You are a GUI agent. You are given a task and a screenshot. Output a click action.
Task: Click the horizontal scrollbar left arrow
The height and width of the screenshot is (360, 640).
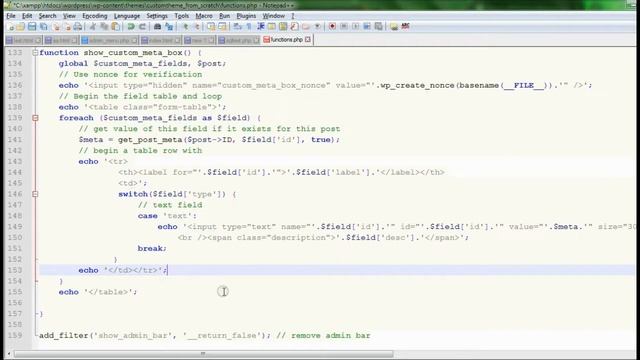click(9, 353)
